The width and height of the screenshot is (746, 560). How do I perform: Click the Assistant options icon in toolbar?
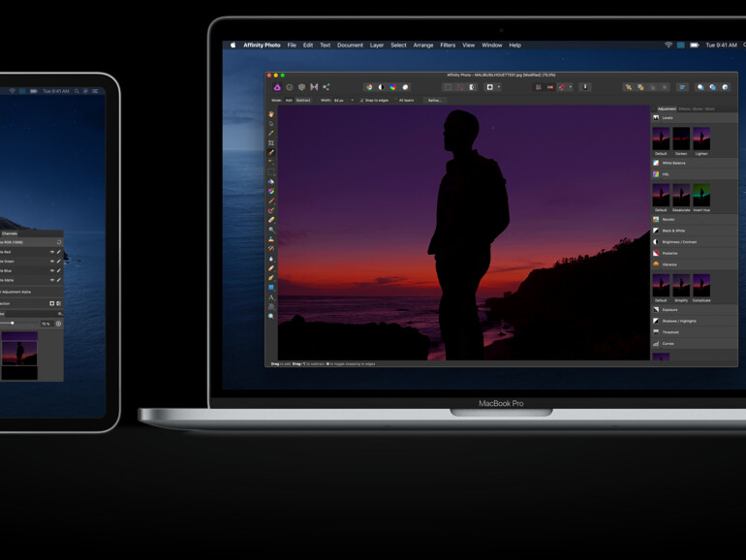585,87
